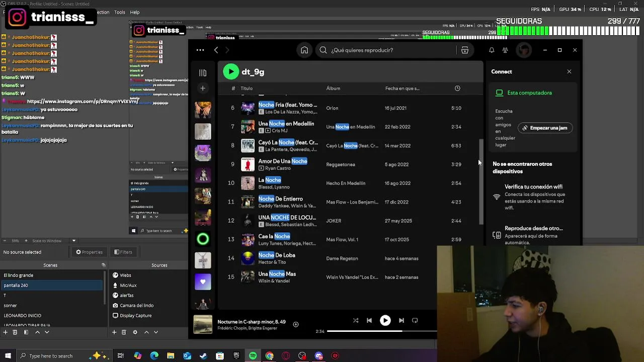644x362 pixels.
Task: Open OBS preview scale dropdown arrow
Action: click(73, 241)
